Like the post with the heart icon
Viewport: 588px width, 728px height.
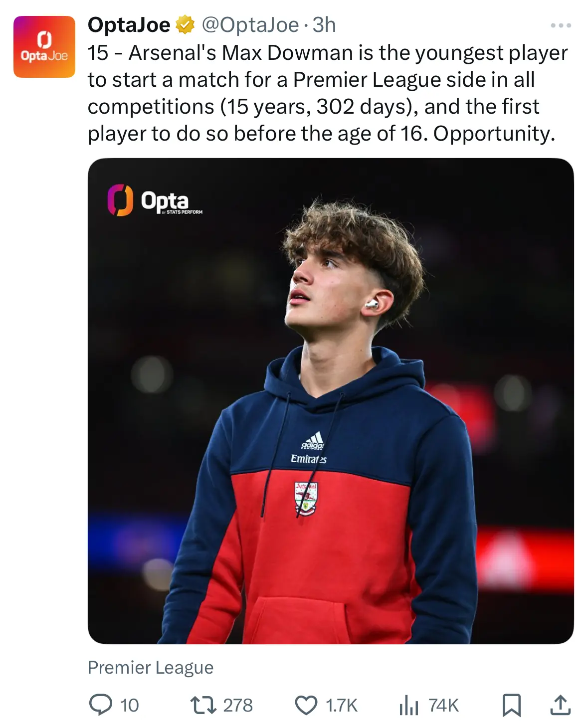click(306, 705)
